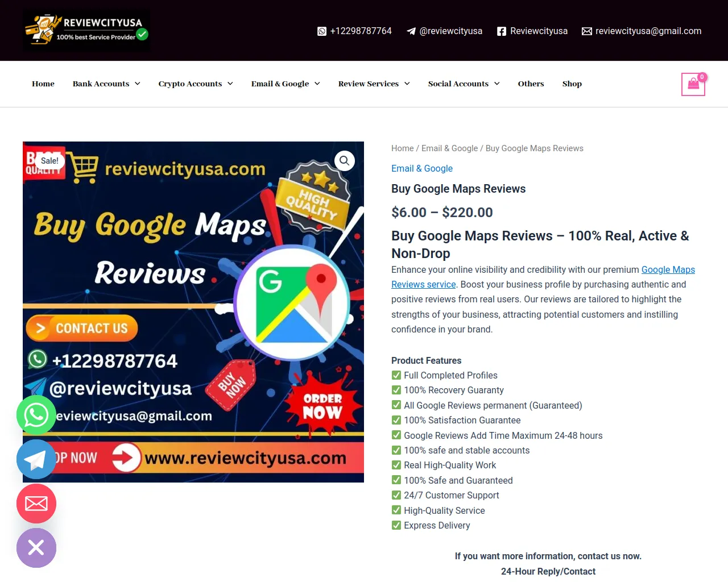
Task: Open Review Services menu
Action: tap(369, 84)
